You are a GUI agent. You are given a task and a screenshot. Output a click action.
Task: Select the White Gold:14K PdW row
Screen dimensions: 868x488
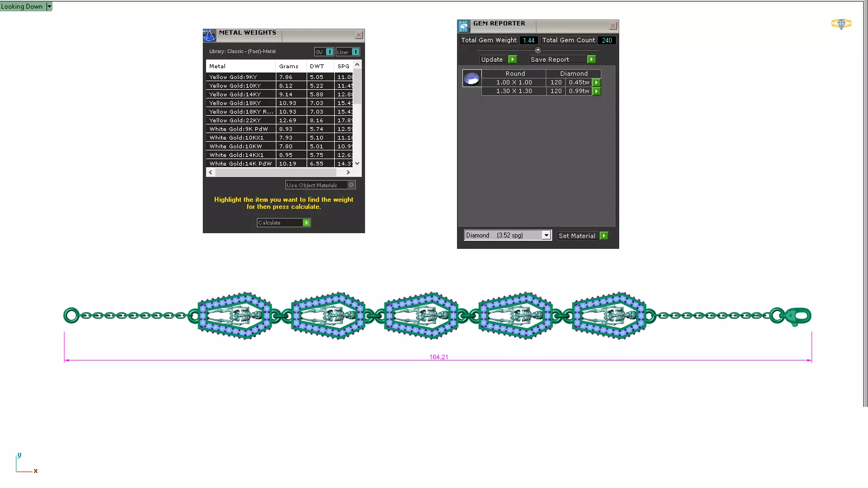point(280,163)
